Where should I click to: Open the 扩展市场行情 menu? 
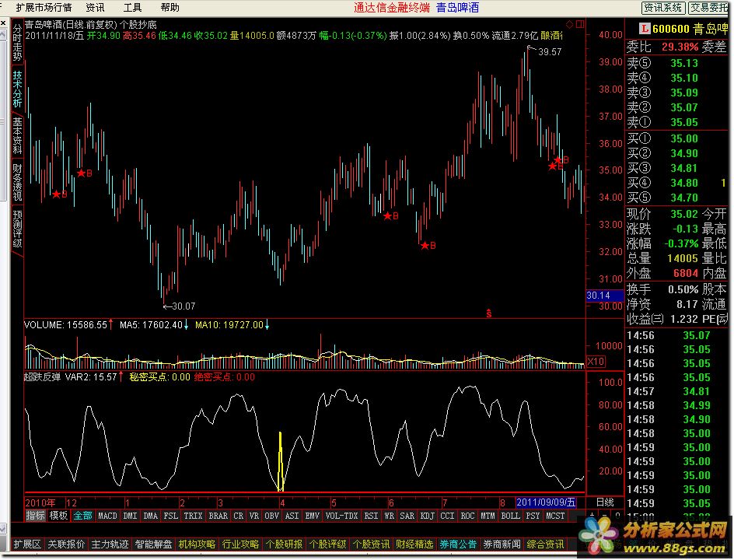(x=44, y=8)
